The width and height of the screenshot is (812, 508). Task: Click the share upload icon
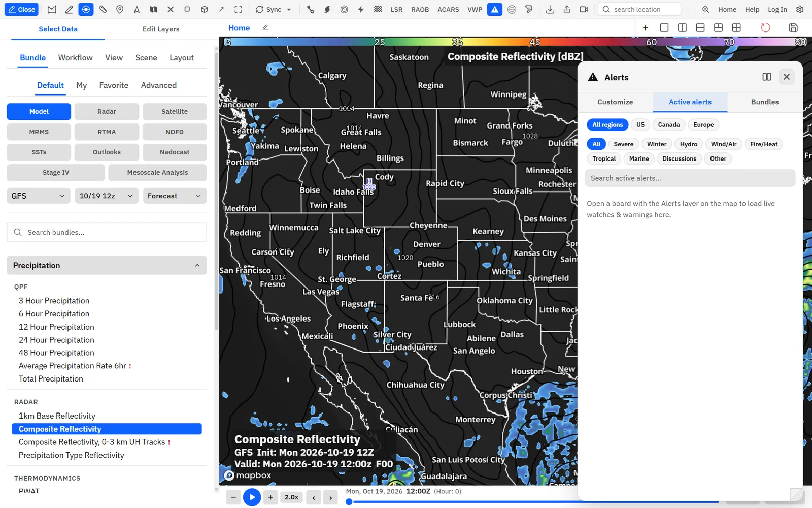point(567,9)
